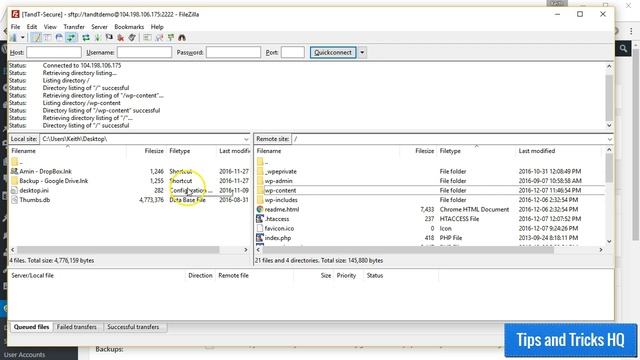Switch to the Queued files tab
This screenshot has width=640, height=360.
tap(31, 327)
